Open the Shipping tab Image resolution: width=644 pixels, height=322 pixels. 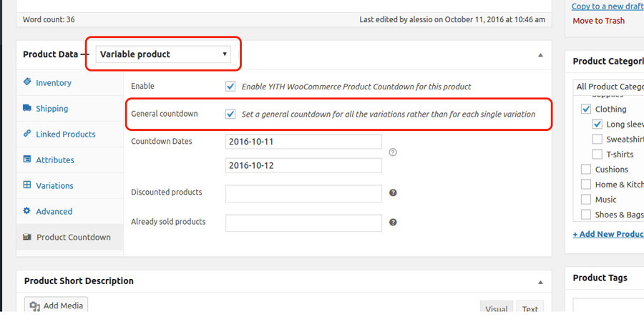tap(70, 109)
